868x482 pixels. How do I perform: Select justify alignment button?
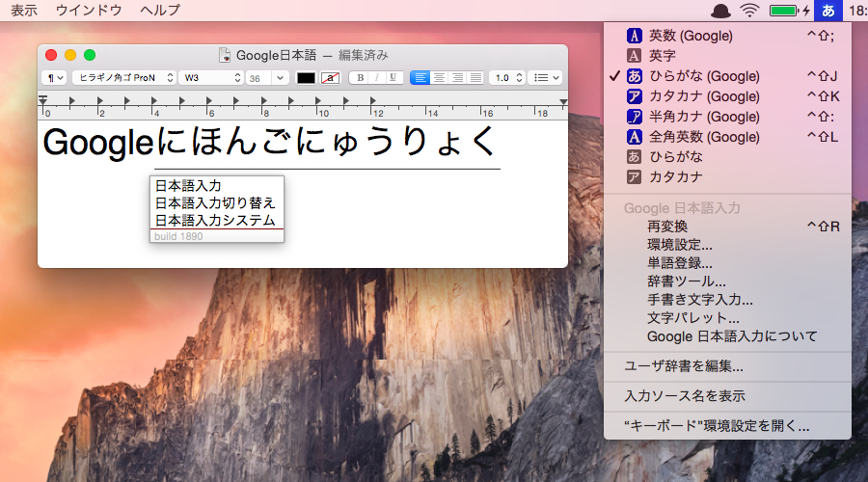[x=475, y=78]
